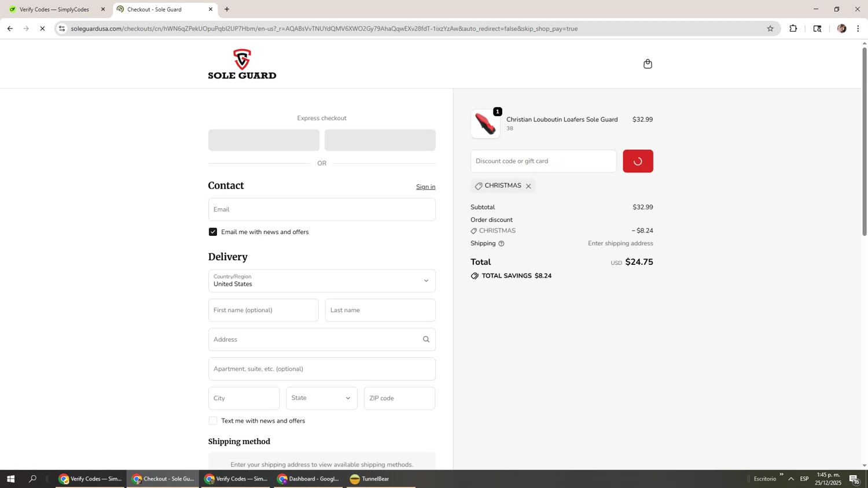Click the City field
The height and width of the screenshot is (488, 868).
pyautogui.click(x=244, y=398)
